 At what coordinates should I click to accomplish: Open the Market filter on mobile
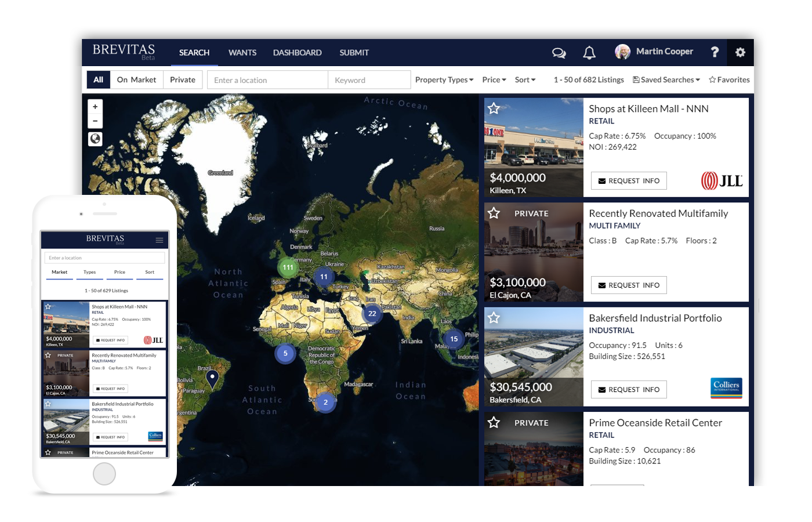[60, 272]
